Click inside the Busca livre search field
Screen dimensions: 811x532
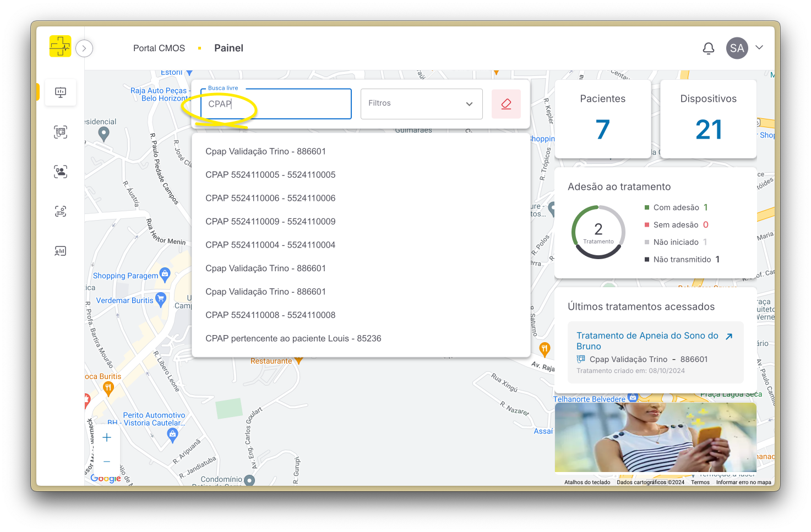tap(276, 104)
